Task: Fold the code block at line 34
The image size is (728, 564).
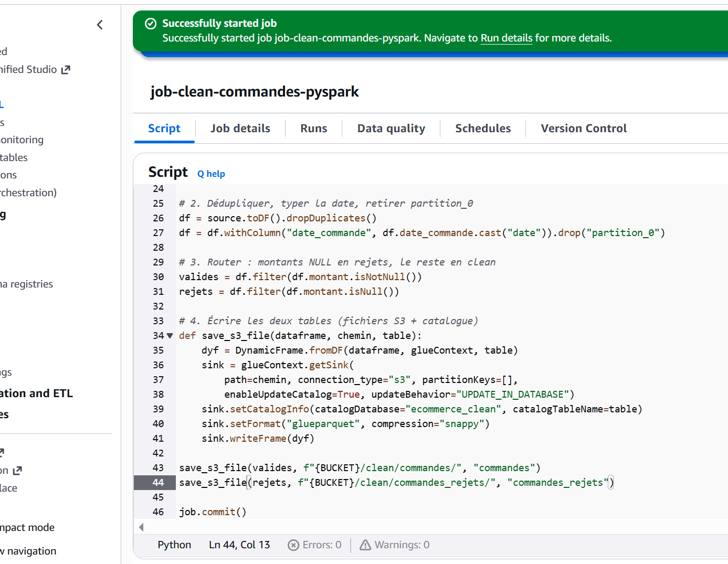Action: click(x=170, y=336)
